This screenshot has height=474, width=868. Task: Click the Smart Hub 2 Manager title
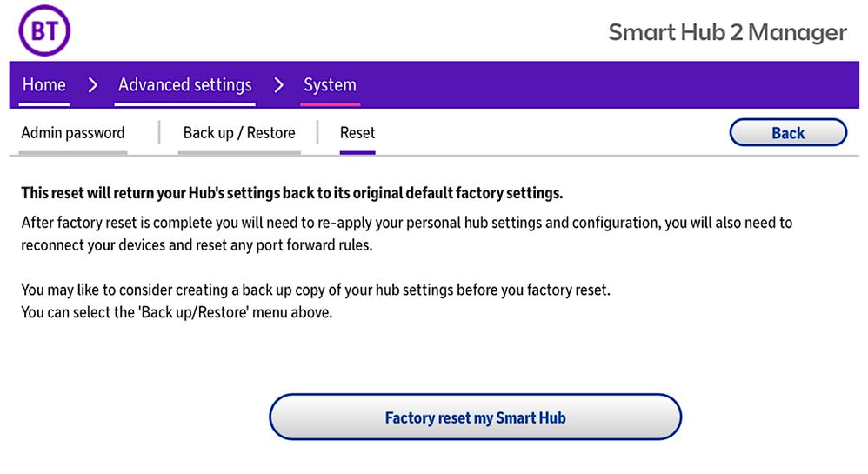[727, 33]
